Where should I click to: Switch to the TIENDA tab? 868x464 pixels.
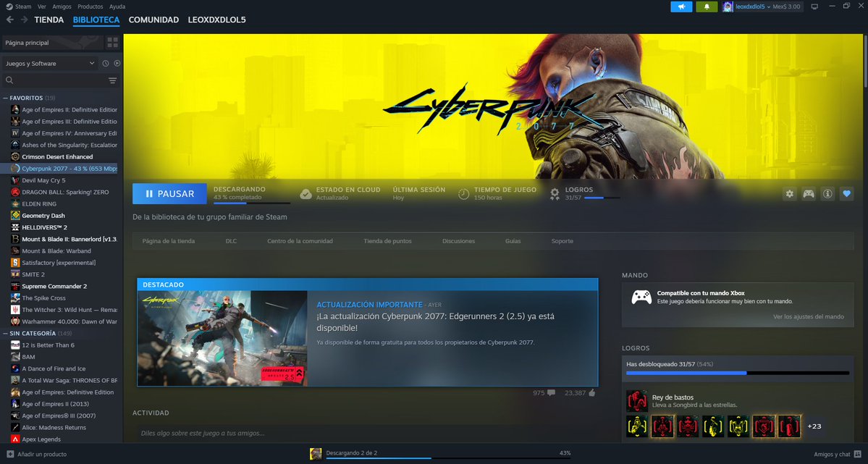pyautogui.click(x=49, y=20)
